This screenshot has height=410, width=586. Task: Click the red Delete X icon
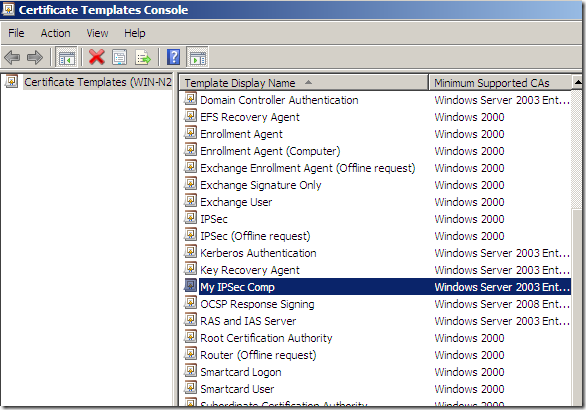point(96,58)
